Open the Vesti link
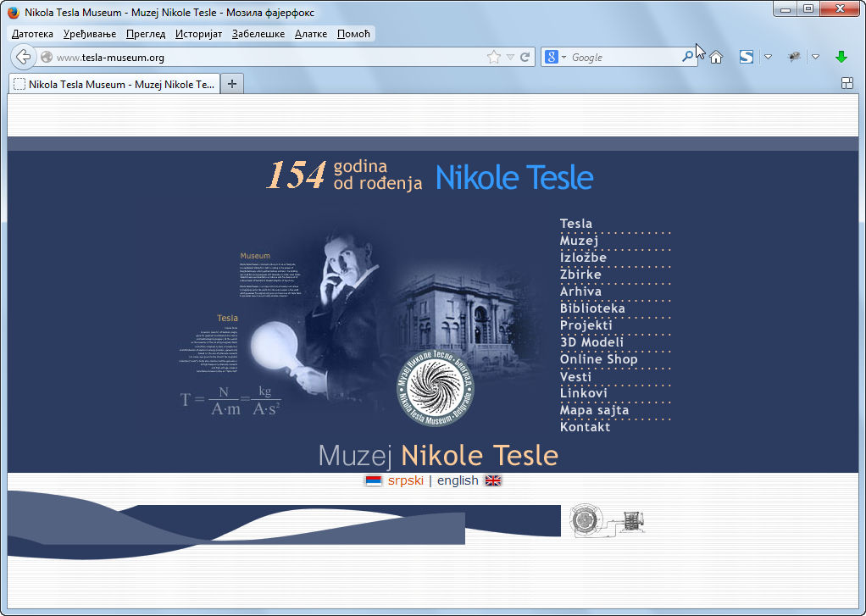The image size is (866, 616). 575,377
